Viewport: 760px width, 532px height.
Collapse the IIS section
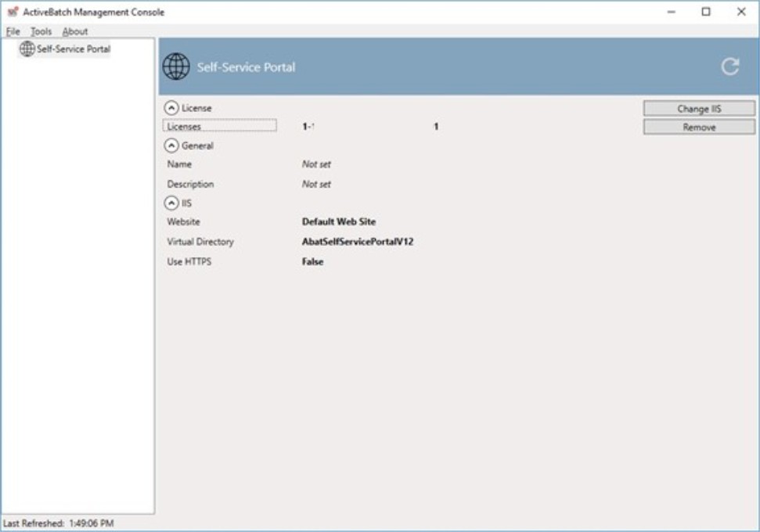coord(171,203)
